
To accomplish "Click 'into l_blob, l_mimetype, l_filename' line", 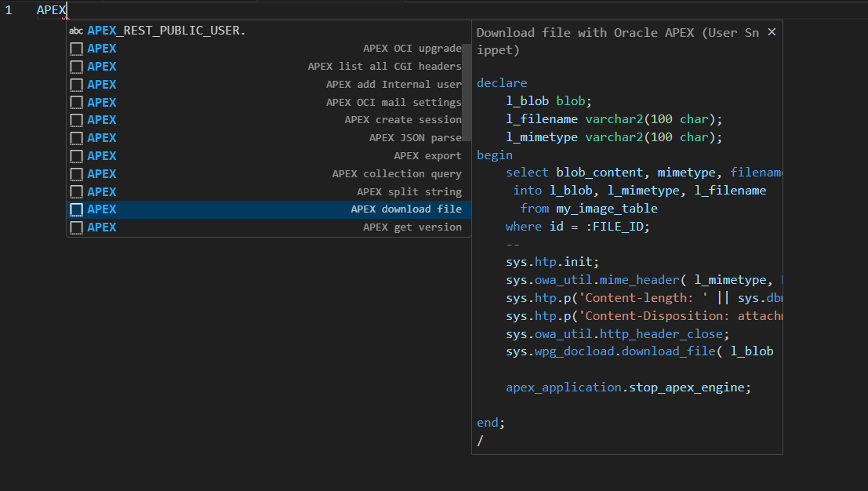I will (640, 191).
